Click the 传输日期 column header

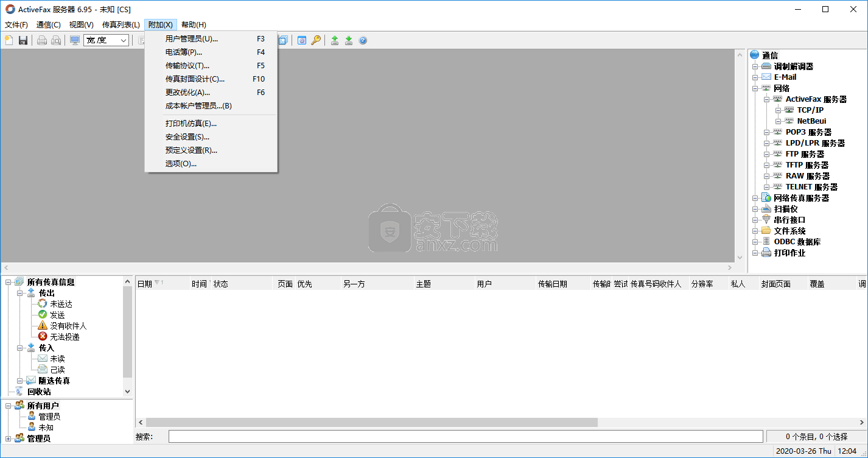(x=563, y=284)
